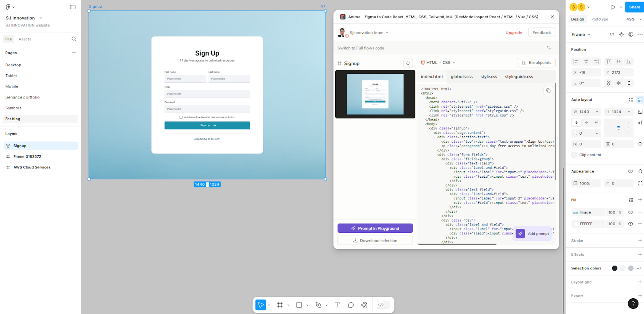The image size is (644, 314).
Task: Select the Pen tool
Action: click(x=318, y=305)
